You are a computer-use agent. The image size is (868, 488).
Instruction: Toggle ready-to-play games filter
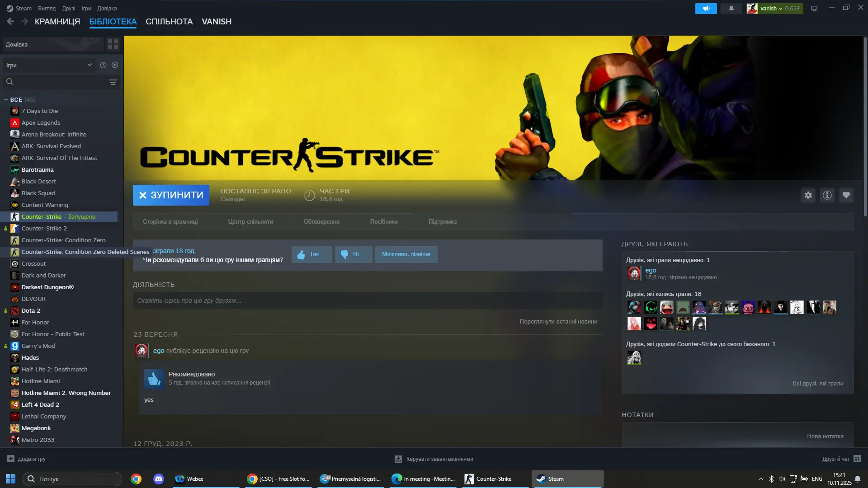tap(115, 65)
